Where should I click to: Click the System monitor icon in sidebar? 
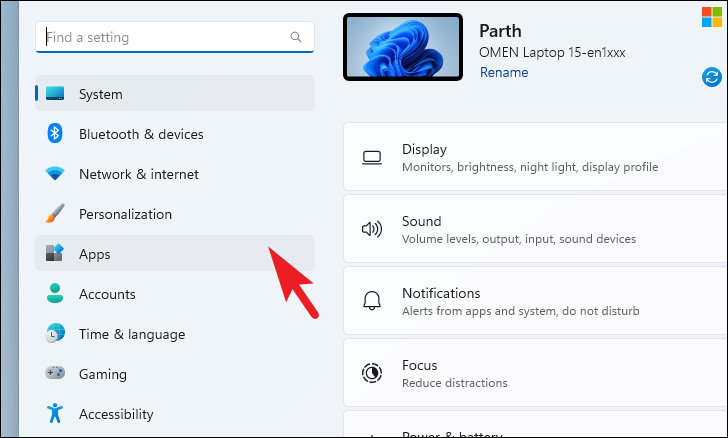(x=55, y=93)
